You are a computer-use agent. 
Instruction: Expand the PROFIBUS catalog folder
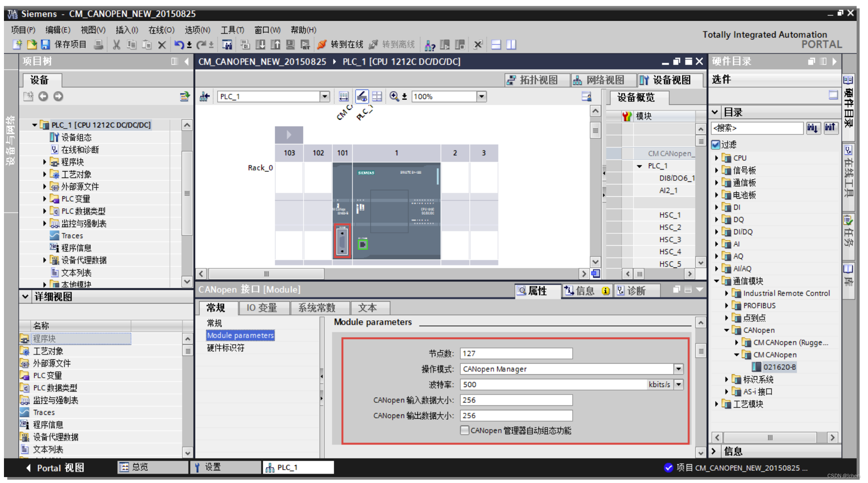click(727, 306)
